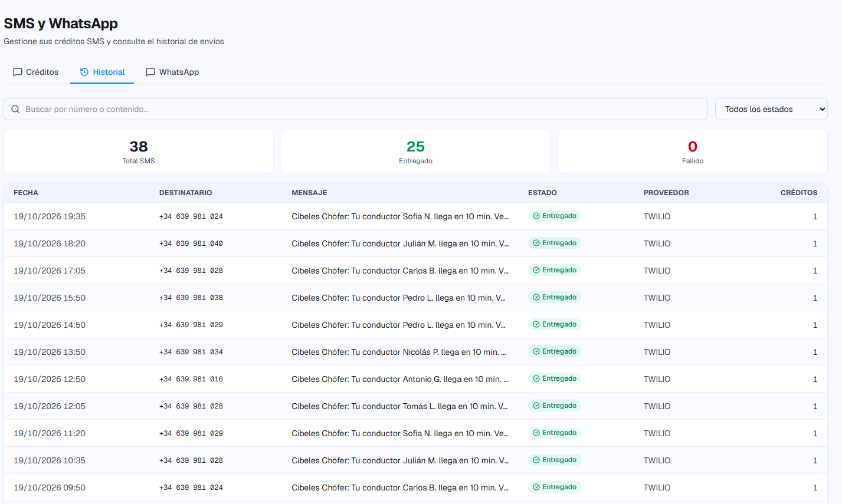Screen dimensions: 842x504
Task: Click the 0 Fallido summary card
Action: click(x=693, y=151)
